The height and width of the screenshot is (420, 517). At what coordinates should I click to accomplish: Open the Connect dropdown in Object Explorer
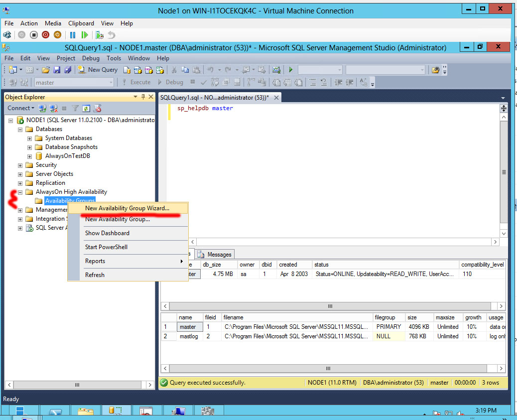[20, 108]
